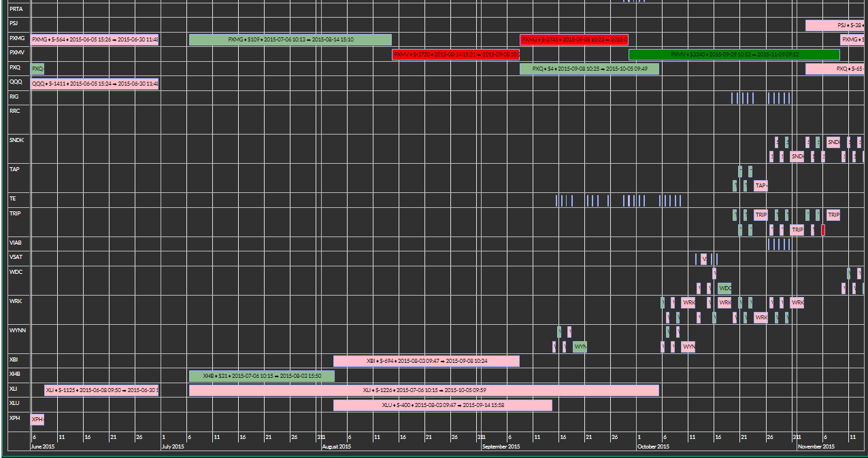Select the PXQ $-65 trade bar
The image size is (868, 458).
[x=835, y=69]
